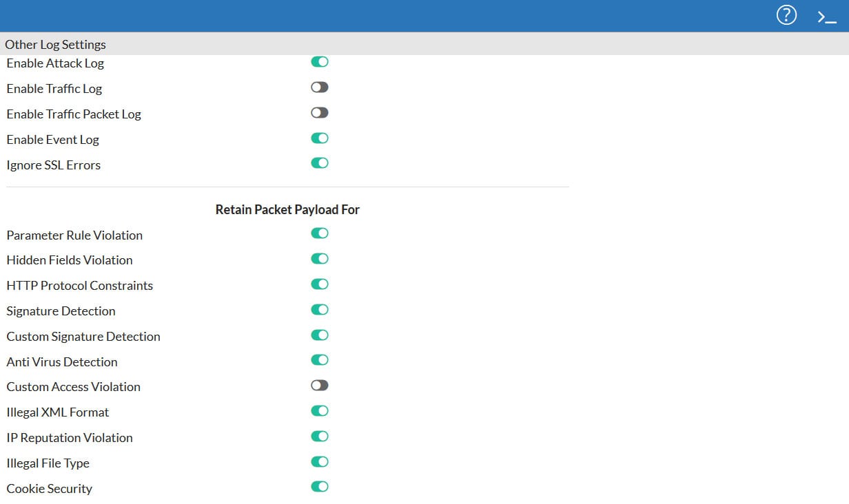The image size is (849, 504).
Task: Disable Custom Signature Detection toggle
Action: tap(319, 335)
